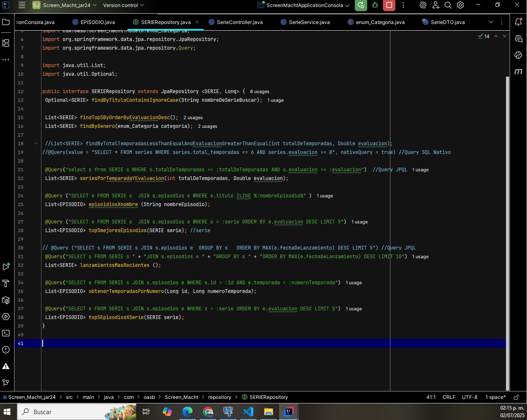Viewport: 527px width, 420px height.
Task: Go to previous highlighted problem
Action: coord(496,36)
